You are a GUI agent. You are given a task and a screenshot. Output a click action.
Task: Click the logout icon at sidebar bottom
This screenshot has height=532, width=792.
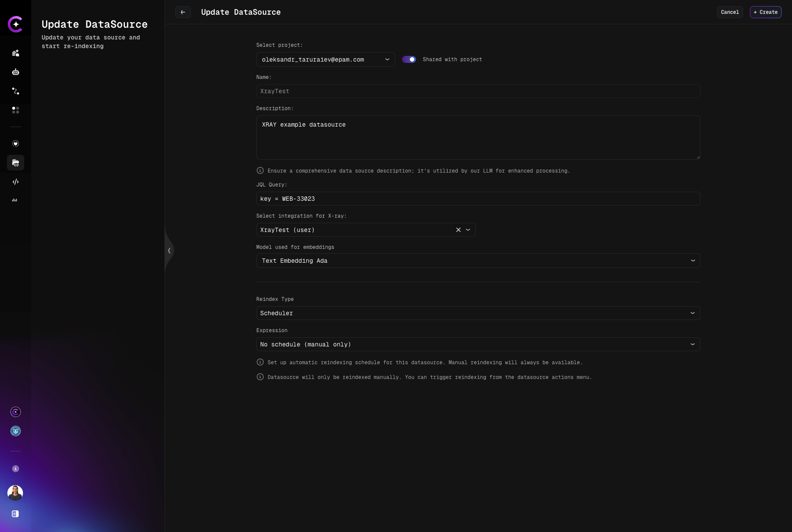point(16,514)
